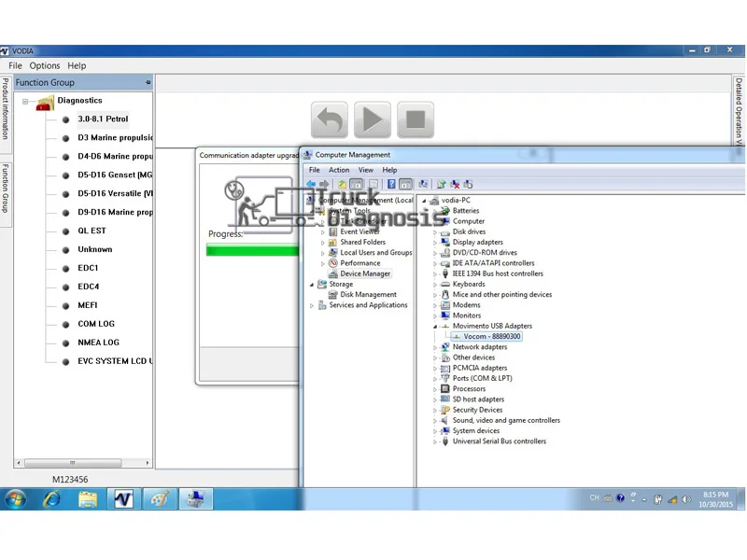Expand the Display adapters category
The width and height of the screenshot is (747, 560).
click(435, 243)
